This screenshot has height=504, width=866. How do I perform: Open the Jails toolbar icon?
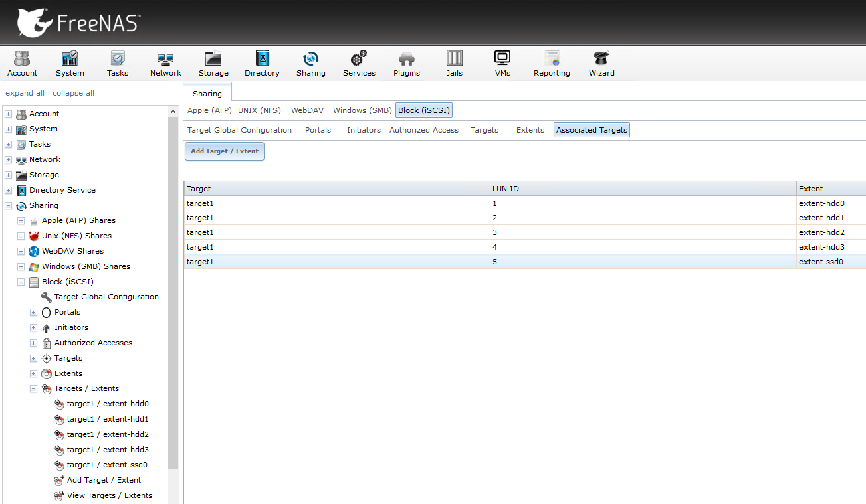click(454, 63)
